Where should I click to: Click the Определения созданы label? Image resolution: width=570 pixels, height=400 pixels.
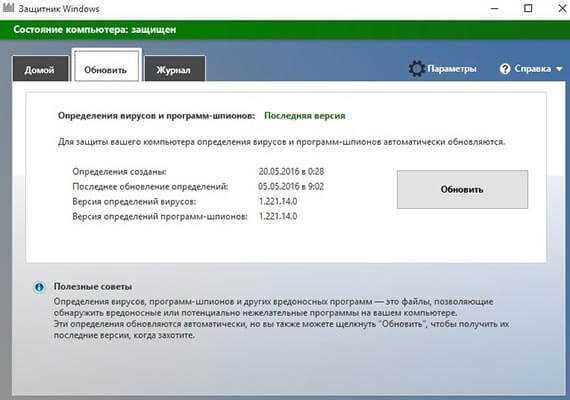tap(119, 172)
